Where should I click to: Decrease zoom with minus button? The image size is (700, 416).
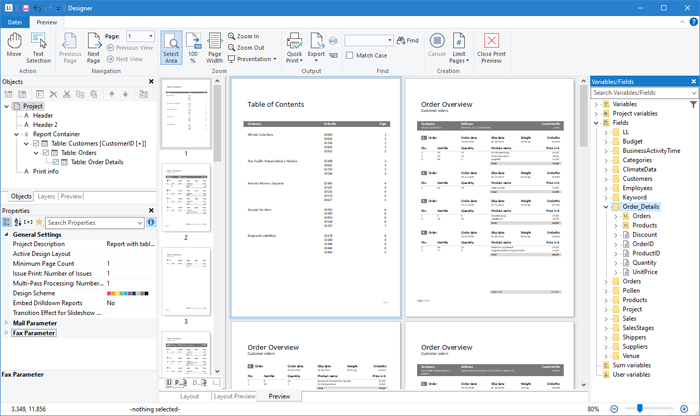click(x=614, y=409)
